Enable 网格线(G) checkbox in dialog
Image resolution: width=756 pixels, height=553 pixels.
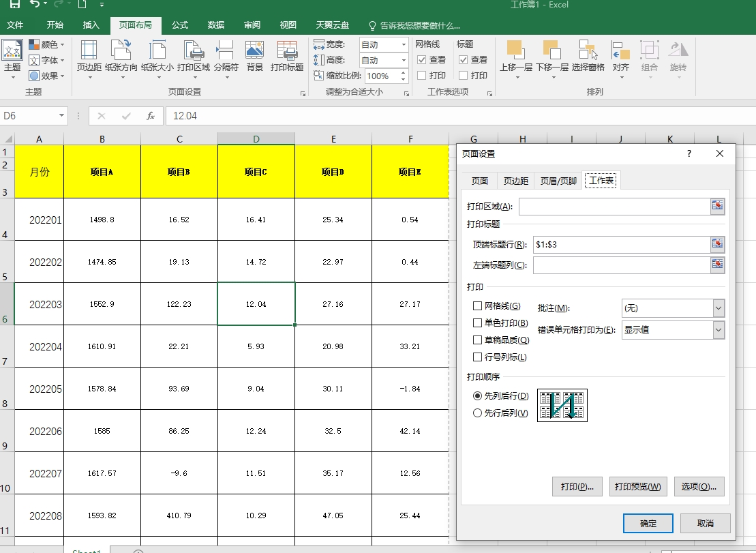(x=477, y=305)
